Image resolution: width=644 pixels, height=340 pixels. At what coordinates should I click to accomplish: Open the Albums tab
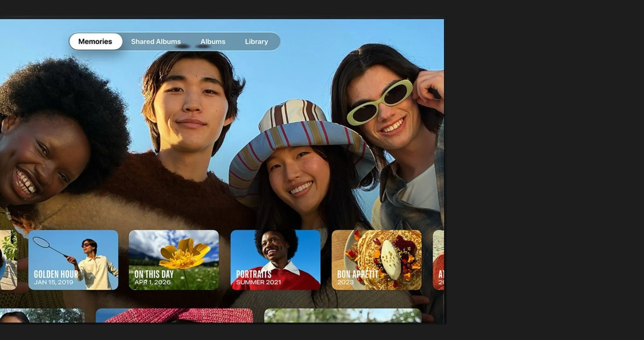[213, 42]
